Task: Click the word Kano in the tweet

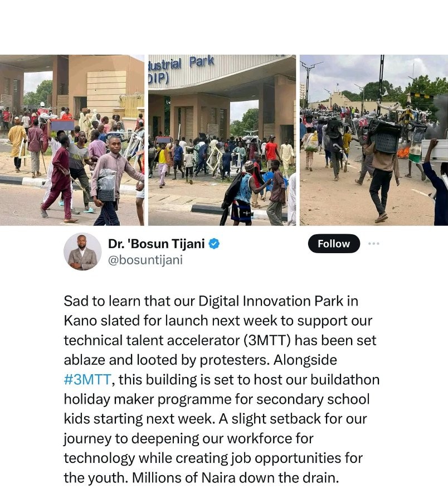Action: pyautogui.click(x=80, y=321)
